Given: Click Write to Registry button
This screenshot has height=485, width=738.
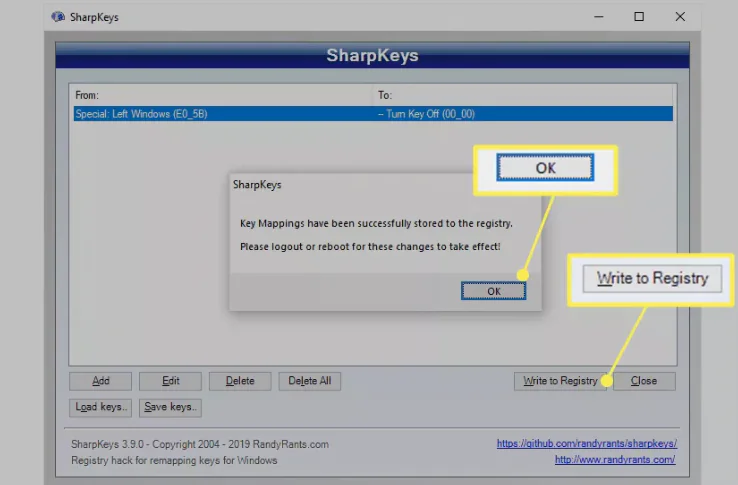Looking at the screenshot, I should click(560, 381).
